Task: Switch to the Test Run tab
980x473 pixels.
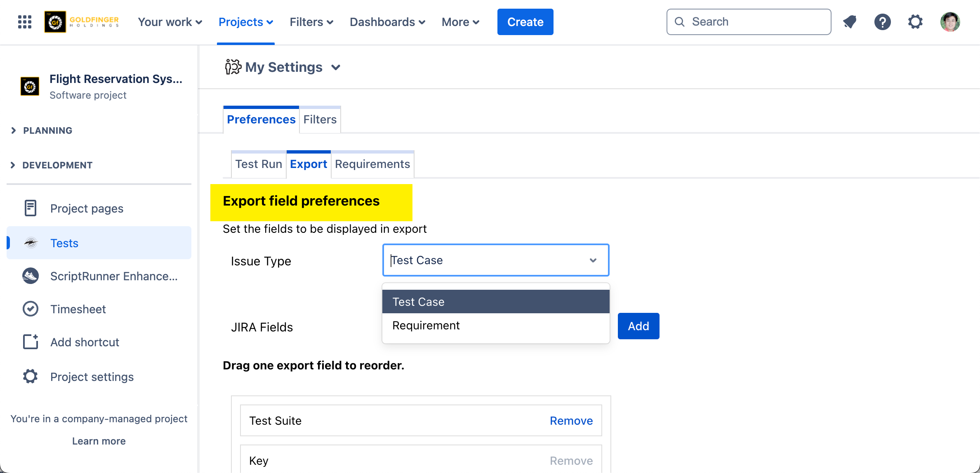Action: point(259,164)
